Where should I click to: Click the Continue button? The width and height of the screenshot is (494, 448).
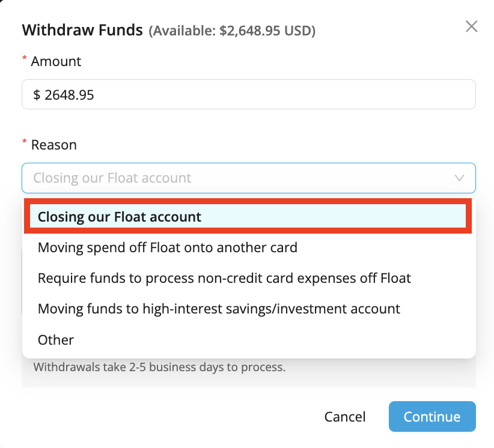431,416
